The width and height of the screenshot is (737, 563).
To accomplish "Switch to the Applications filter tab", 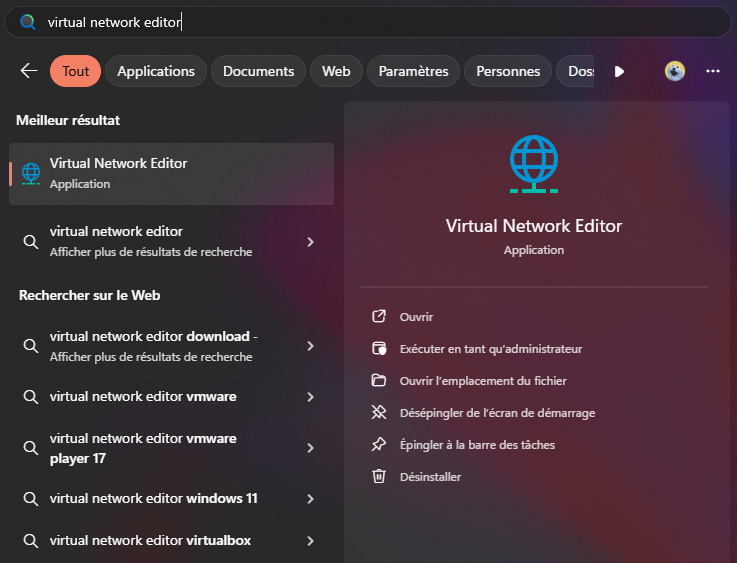I will [x=156, y=71].
